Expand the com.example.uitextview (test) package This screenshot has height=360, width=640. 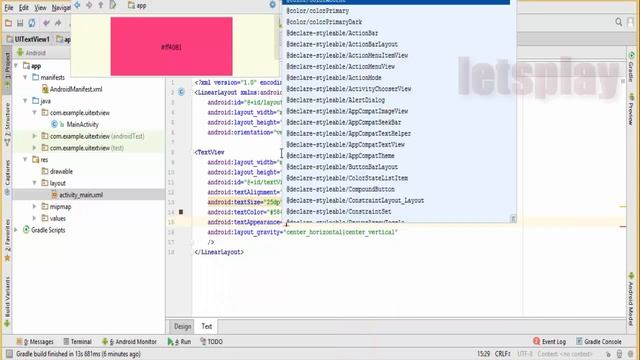point(35,148)
